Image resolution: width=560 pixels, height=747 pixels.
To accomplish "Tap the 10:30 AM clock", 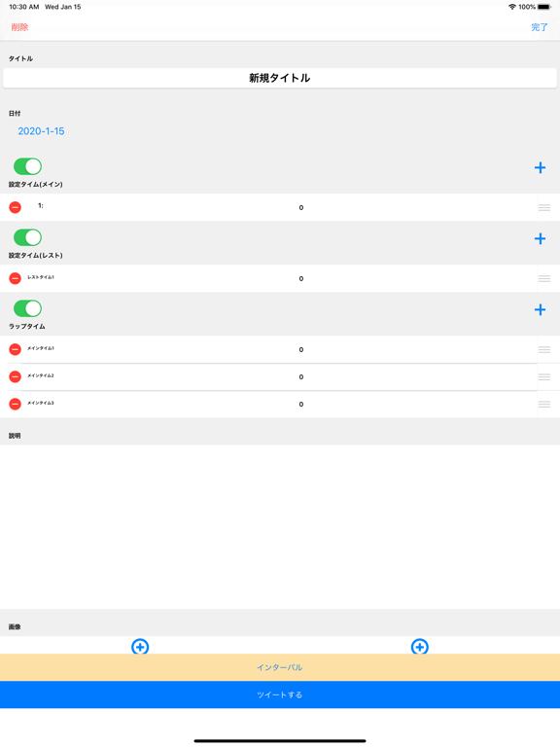I will pyautogui.click(x=23, y=7).
